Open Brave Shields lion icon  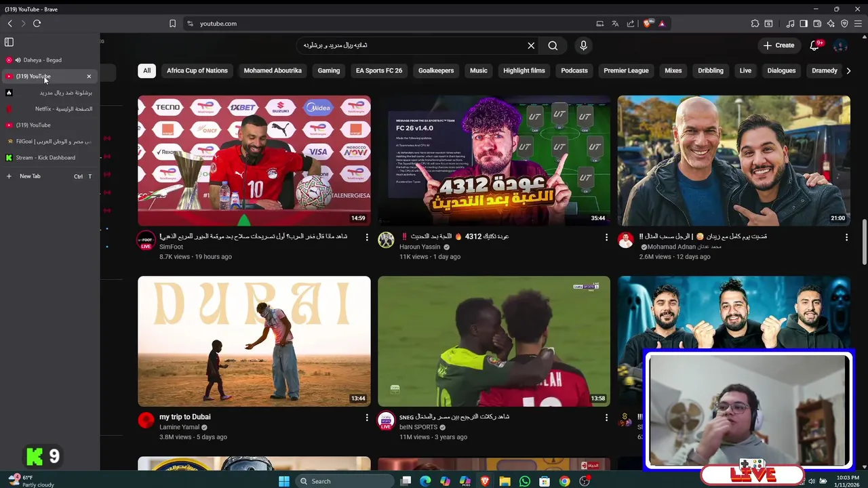(x=647, y=23)
